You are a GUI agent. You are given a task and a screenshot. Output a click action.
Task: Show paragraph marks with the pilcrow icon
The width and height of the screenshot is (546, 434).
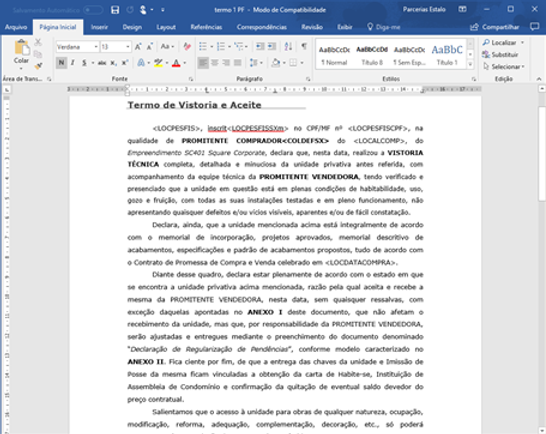coord(304,46)
